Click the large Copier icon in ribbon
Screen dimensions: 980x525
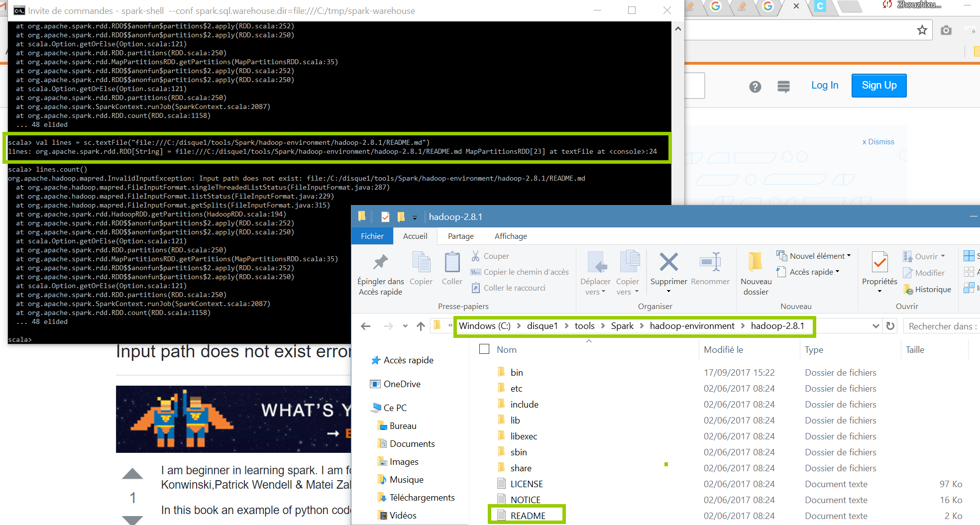pos(421,262)
